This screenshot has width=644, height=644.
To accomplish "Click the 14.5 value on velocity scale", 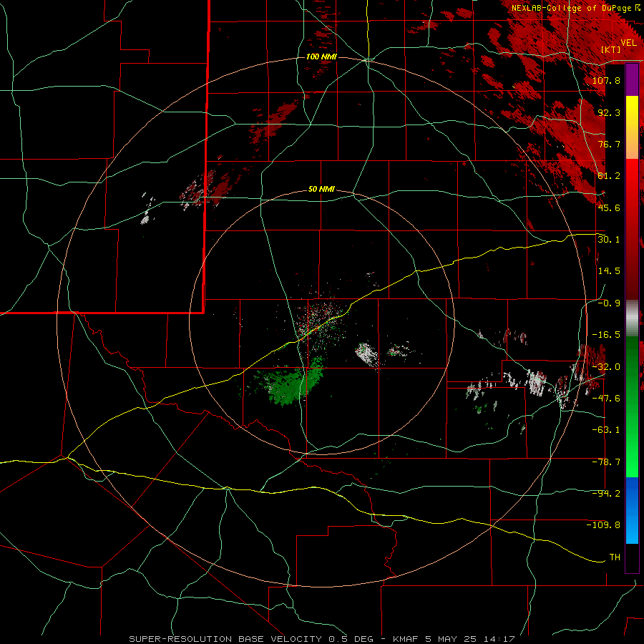I will (609, 271).
